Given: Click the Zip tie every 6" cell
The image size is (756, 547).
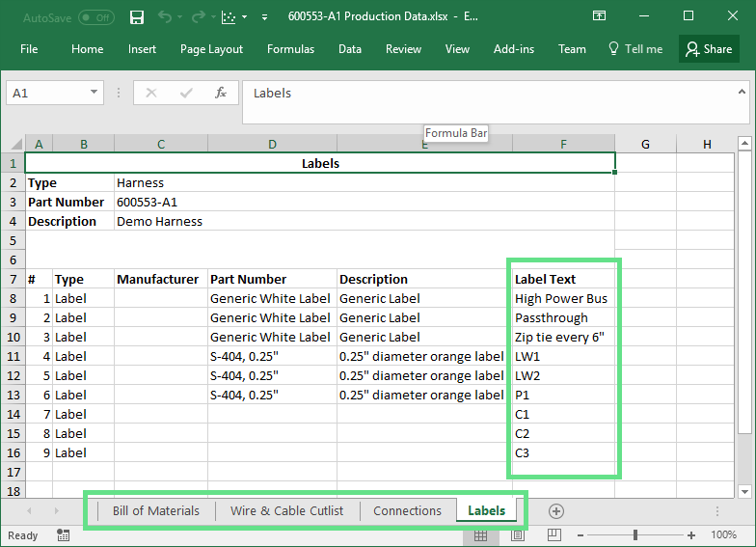Looking at the screenshot, I should coord(563,337).
